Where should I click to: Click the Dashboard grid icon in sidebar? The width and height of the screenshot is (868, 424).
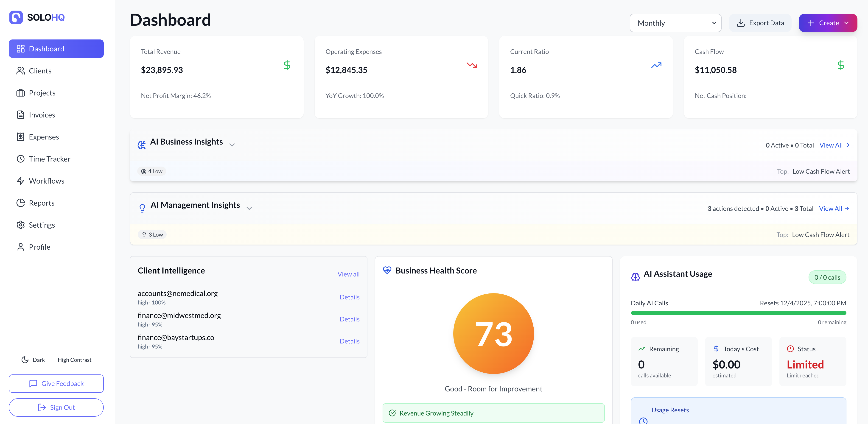(x=21, y=49)
